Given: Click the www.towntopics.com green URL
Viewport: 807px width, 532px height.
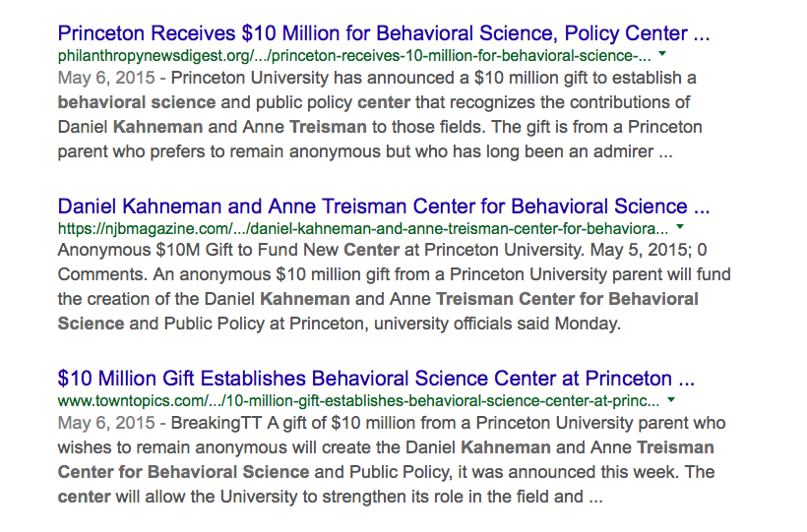Looking at the screenshot, I should (x=359, y=401).
